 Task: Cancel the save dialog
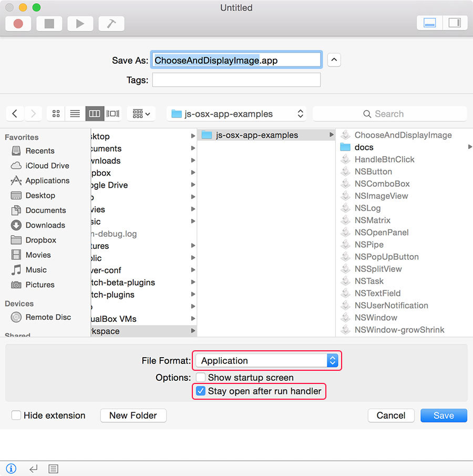click(x=391, y=415)
